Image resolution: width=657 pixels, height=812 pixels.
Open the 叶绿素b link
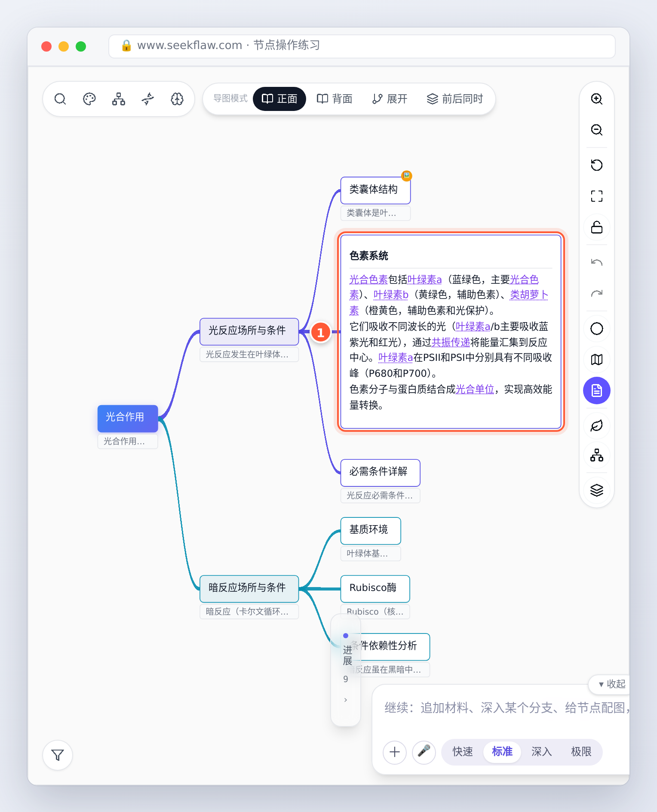point(391,295)
